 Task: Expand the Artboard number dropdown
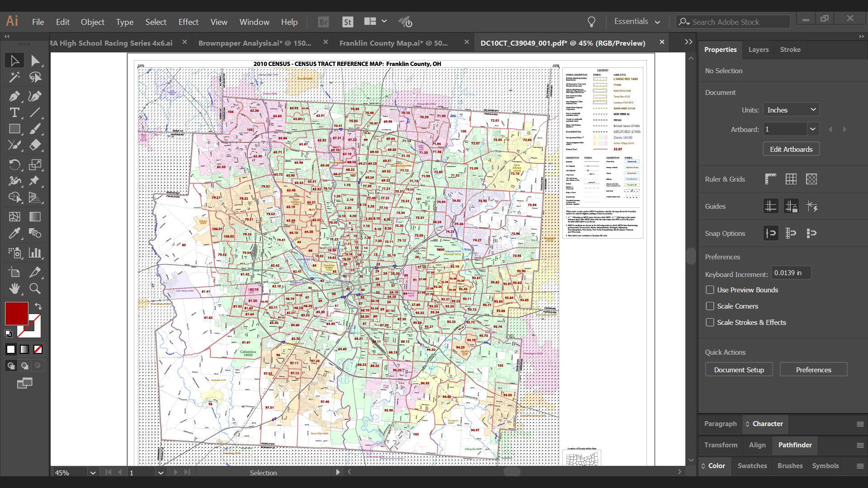812,129
